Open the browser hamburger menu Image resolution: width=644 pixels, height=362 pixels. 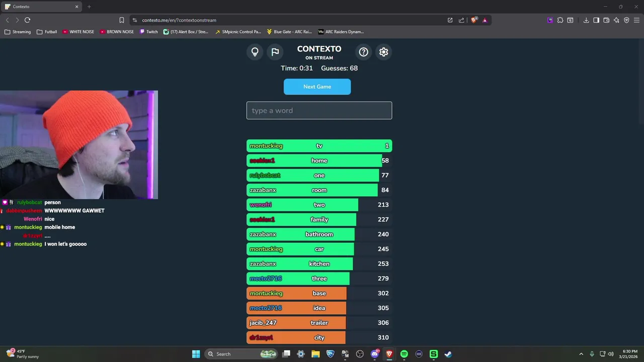coord(636,20)
